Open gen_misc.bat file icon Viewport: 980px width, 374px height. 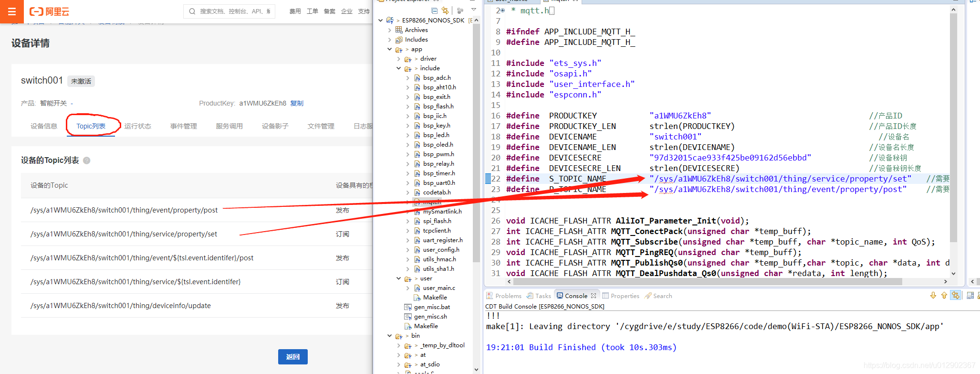click(408, 307)
